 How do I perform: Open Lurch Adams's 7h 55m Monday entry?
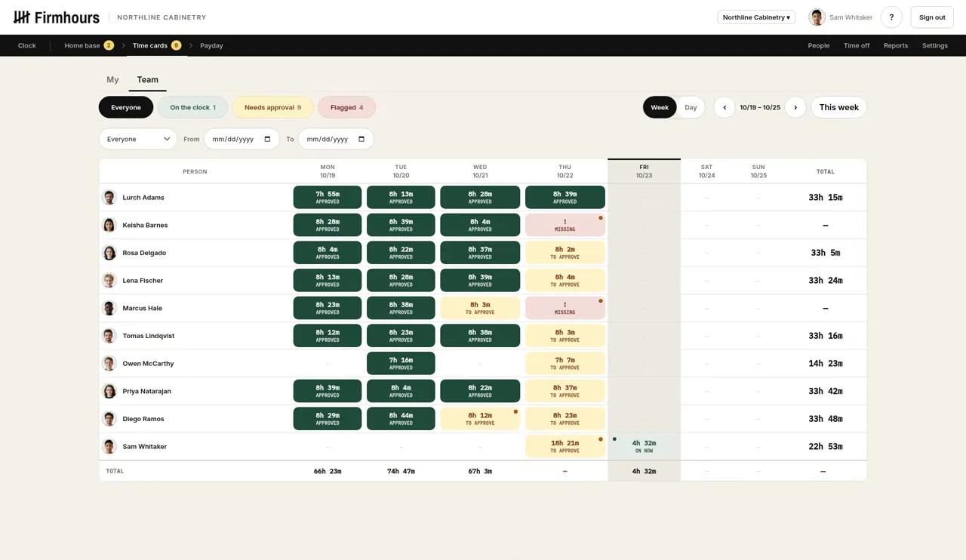[x=328, y=197]
